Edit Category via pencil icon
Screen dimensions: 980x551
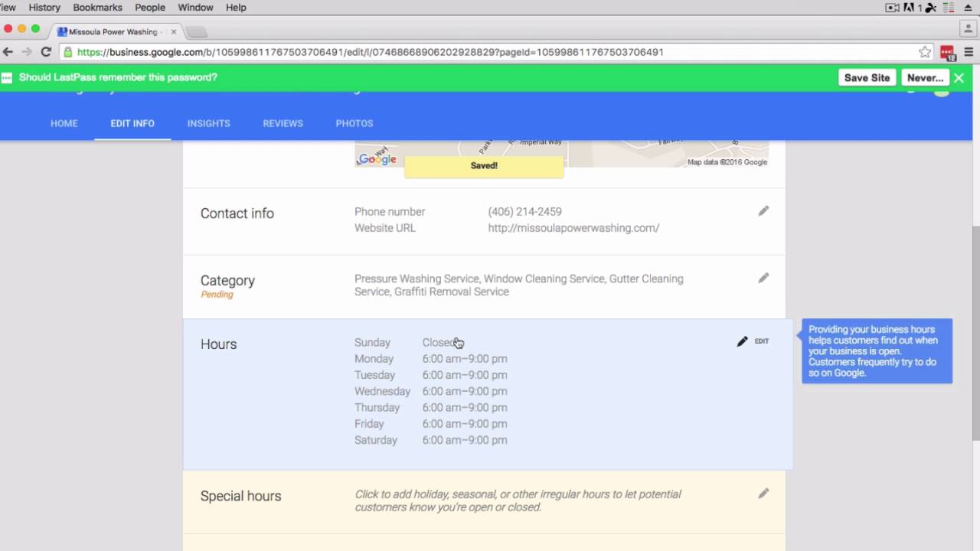click(763, 279)
